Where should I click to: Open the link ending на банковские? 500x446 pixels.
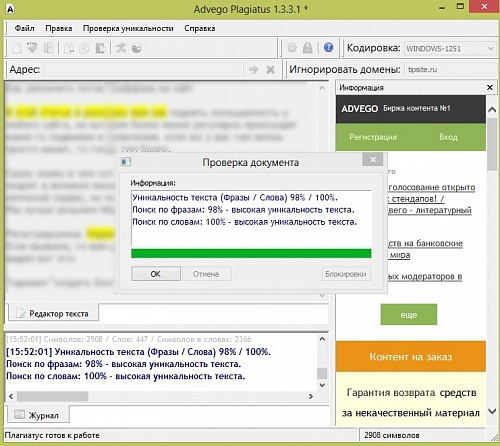(x=425, y=243)
